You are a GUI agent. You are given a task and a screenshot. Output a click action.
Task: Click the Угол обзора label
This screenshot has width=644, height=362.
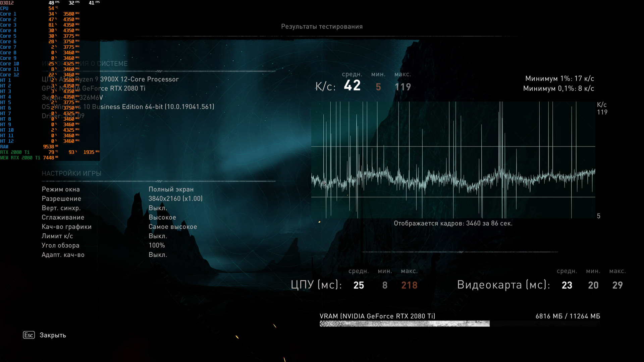click(60, 245)
